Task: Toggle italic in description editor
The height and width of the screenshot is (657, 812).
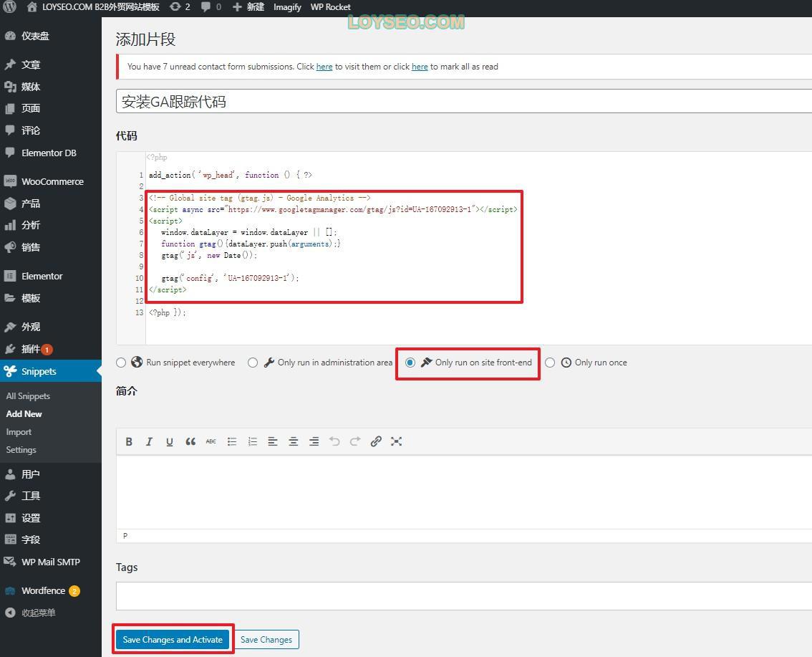Action: (x=149, y=441)
